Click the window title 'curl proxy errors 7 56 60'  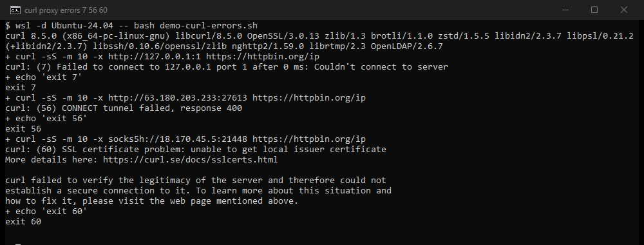coord(66,10)
